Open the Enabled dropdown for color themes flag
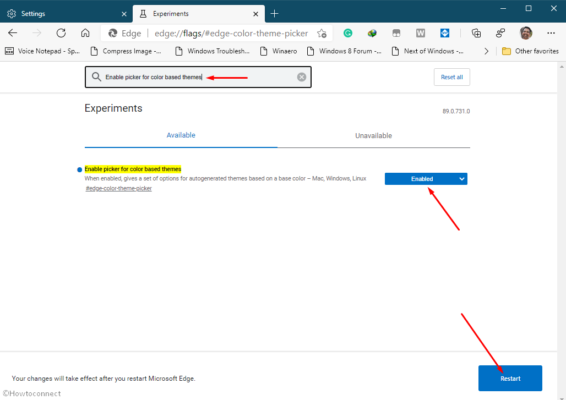The width and height of the screenshot is (566, 400). (426, 179)
